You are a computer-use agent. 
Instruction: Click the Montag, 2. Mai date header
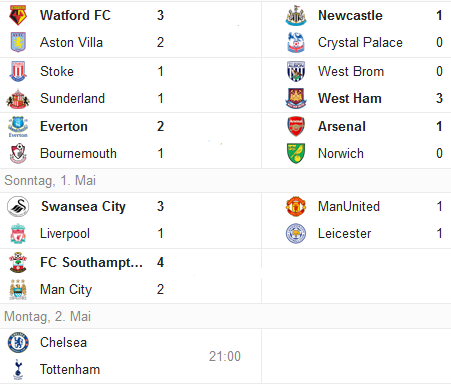coord(47,317)
